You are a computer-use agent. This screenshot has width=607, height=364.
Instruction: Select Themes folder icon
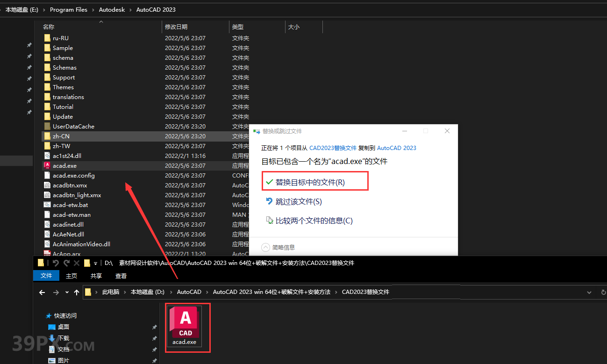click(x=47, y=87)
